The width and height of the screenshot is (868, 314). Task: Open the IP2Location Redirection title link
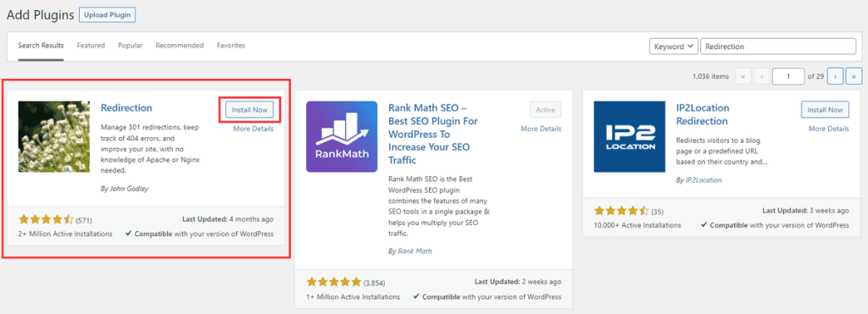[703, 114]
